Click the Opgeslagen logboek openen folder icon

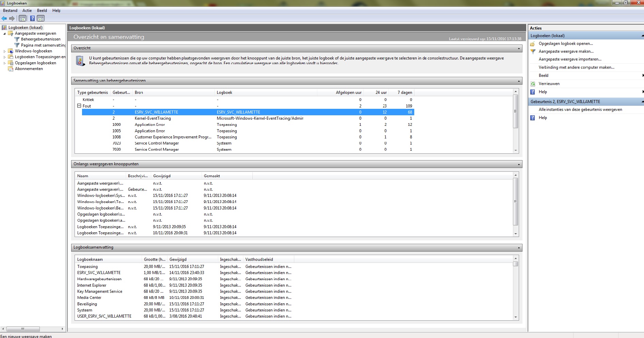(x=533, y=44)
